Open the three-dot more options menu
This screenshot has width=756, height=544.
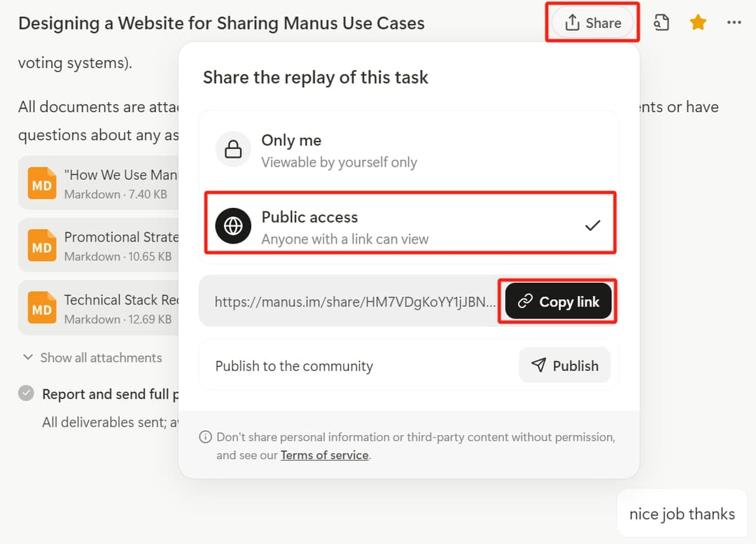pyautogui.click(x=734, y=22)
